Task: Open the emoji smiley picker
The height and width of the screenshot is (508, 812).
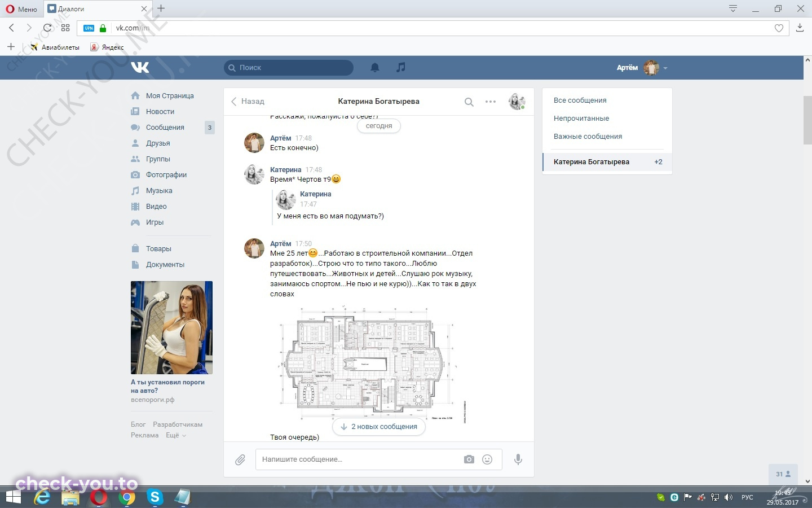Action: click(487, 459)
